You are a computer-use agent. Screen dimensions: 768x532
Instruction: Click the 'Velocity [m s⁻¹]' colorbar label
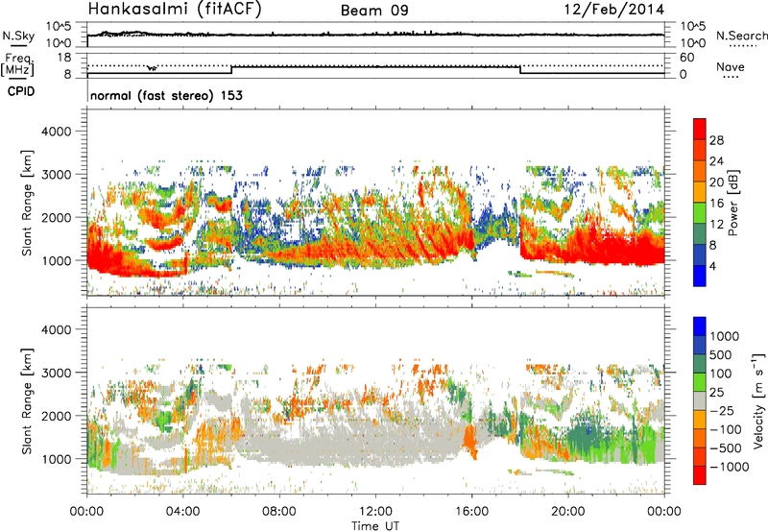(757, 400)
